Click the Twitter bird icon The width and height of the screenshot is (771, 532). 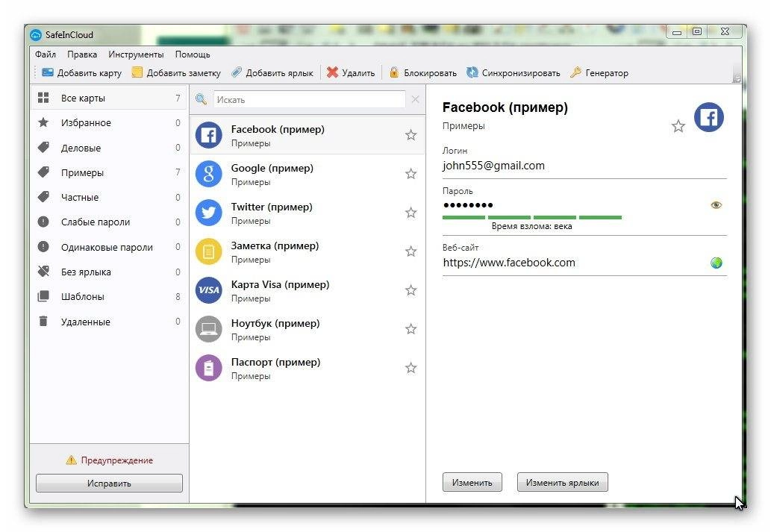[x=208, y=213]
